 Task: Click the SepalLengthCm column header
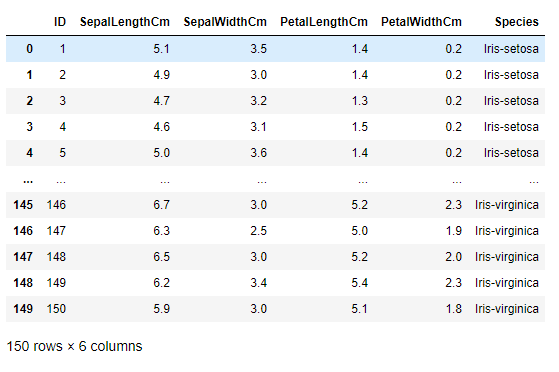click(x=124, y=22)
